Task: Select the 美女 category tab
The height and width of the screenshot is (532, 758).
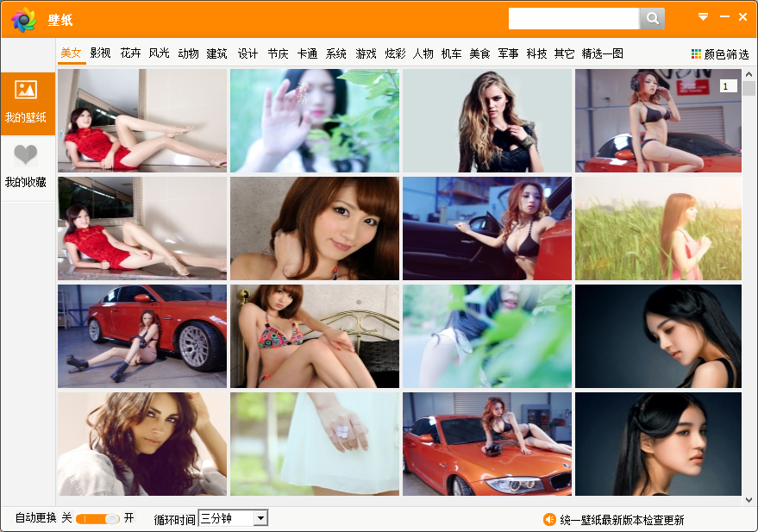Action: point(71,53)
